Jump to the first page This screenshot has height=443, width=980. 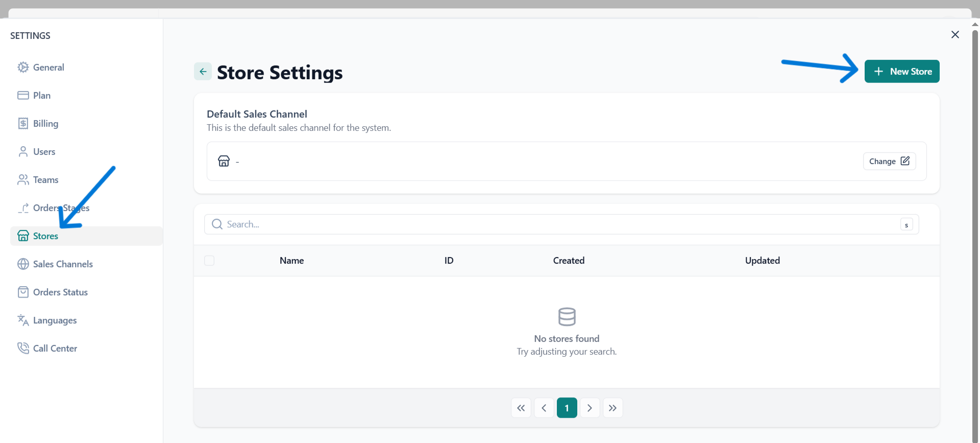[521, 408]
